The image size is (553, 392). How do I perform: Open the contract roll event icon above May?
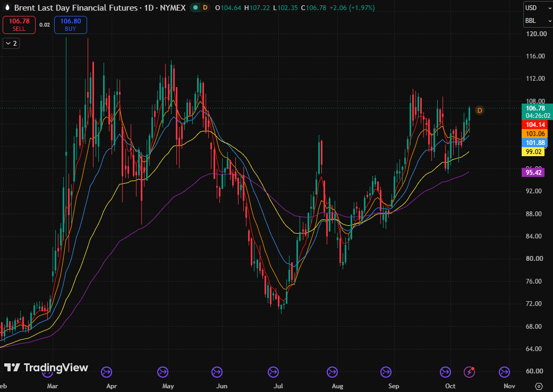point(163,372)
